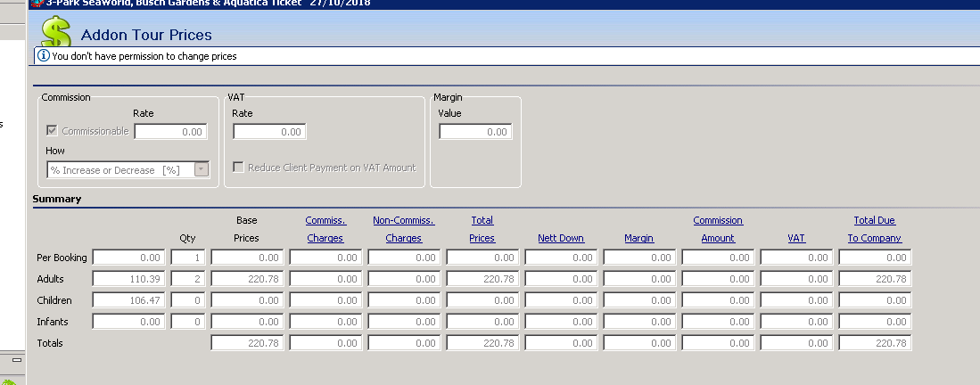This screenshot has height=385, width=980.
Task: Open the Margin column link
Action: click(x=638, y=238)
